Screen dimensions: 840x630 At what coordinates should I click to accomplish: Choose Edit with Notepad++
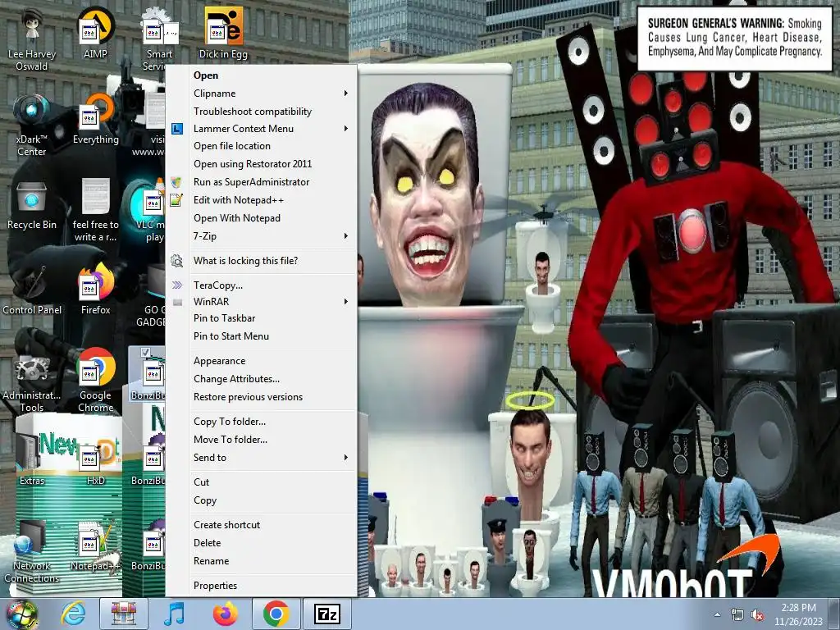(x=261, y=200)
